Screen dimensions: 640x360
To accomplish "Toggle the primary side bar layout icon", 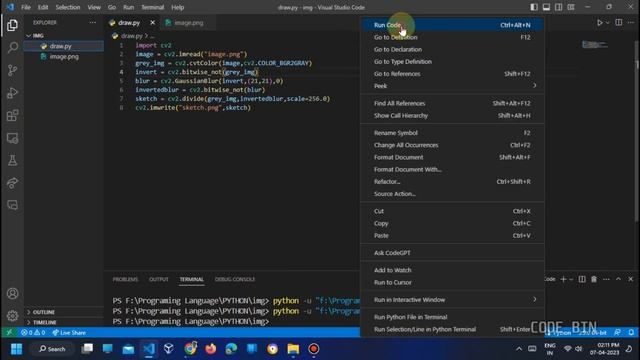I will pyautogui.click(x=534, y=7).
